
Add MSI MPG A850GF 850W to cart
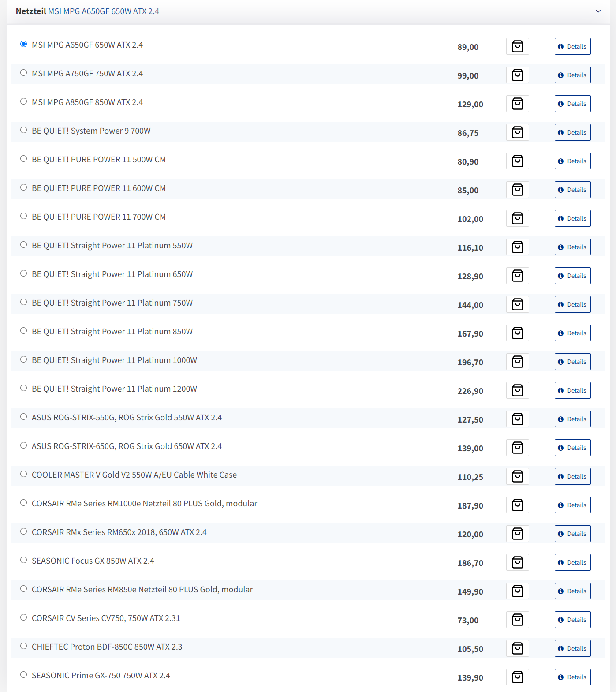pos(517,104)
